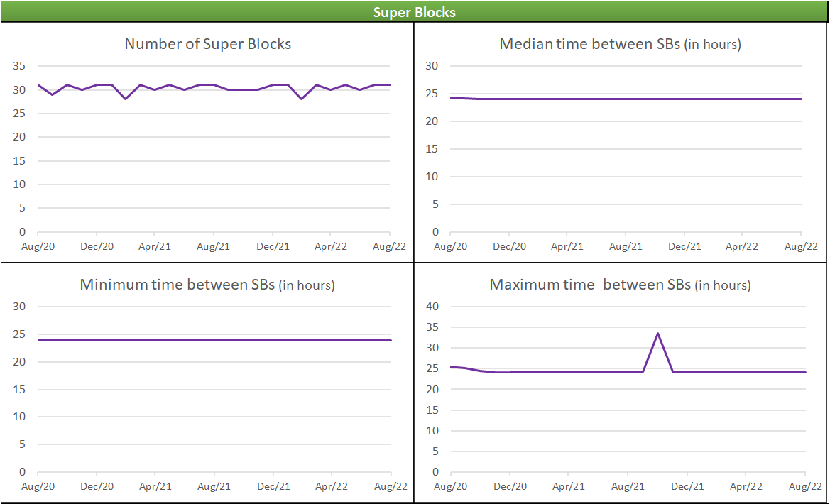Select the Minimum time between SBs title
Image resolution: width=830 pixels, height=504 pixels.
click(x=207, y=285)
